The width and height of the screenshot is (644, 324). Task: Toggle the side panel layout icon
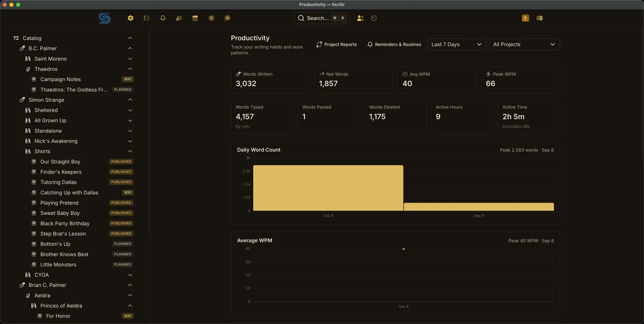click(540, 18)
